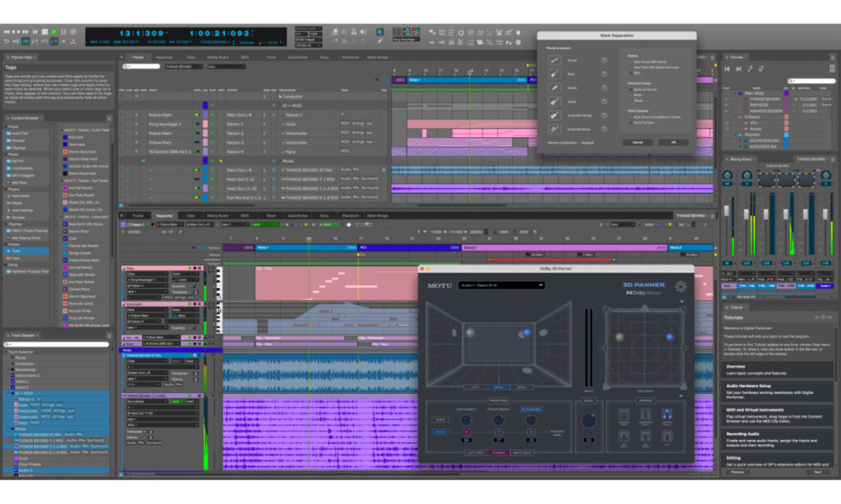Open the Korg Keystage device dropdown in toolbar
841x504 pixels.
point(405,39)
